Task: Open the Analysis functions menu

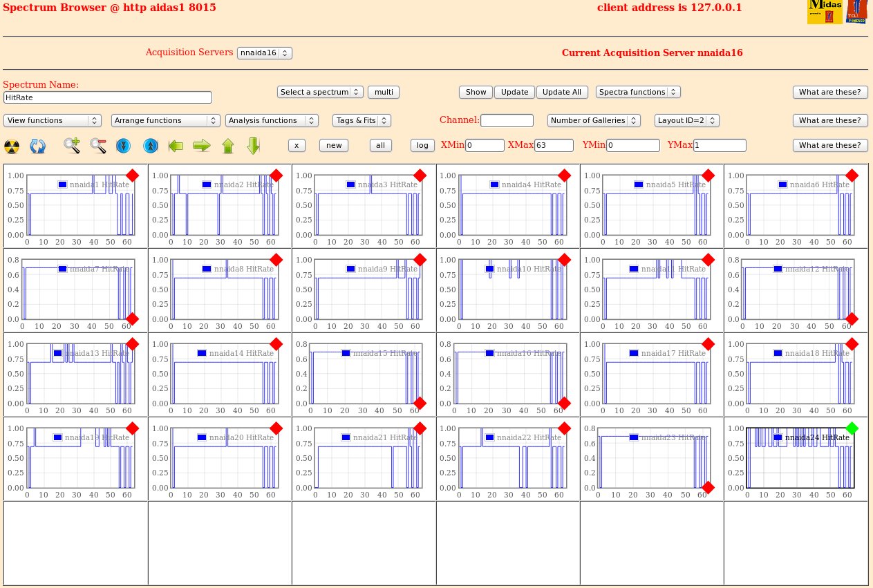Action: [272, 120]
